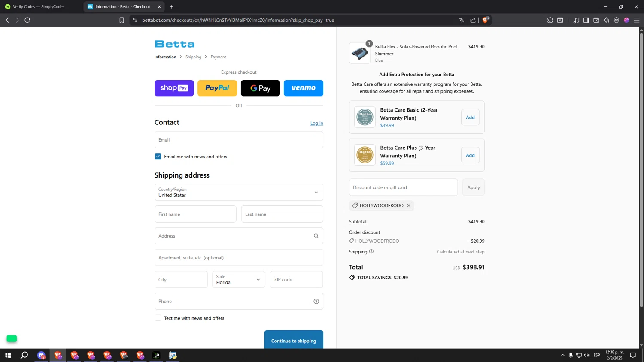Pay with Google Pay express button
The image size is (644, 362).
(x=260, y=88)
